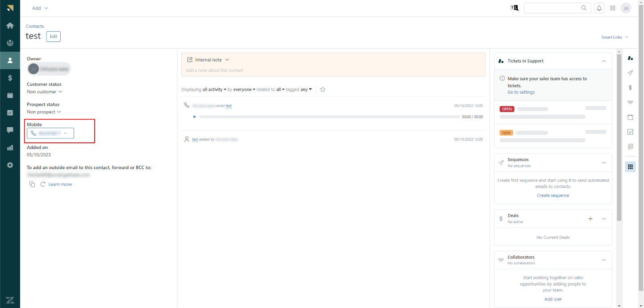Viewport: 644px width, 308px height.
Task: Open the Prospect status dropdown
Action: click(44, 112)
